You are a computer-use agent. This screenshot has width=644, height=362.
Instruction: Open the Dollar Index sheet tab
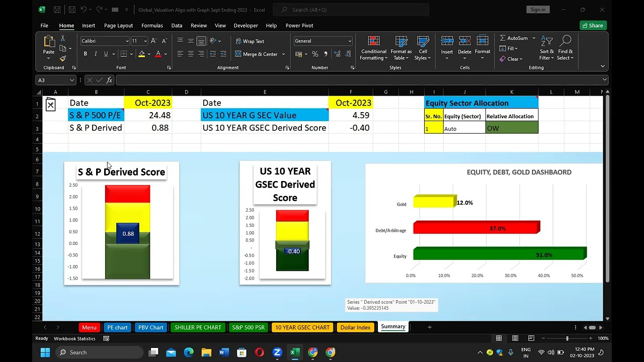pyautogui.click(x=355, y=327)
